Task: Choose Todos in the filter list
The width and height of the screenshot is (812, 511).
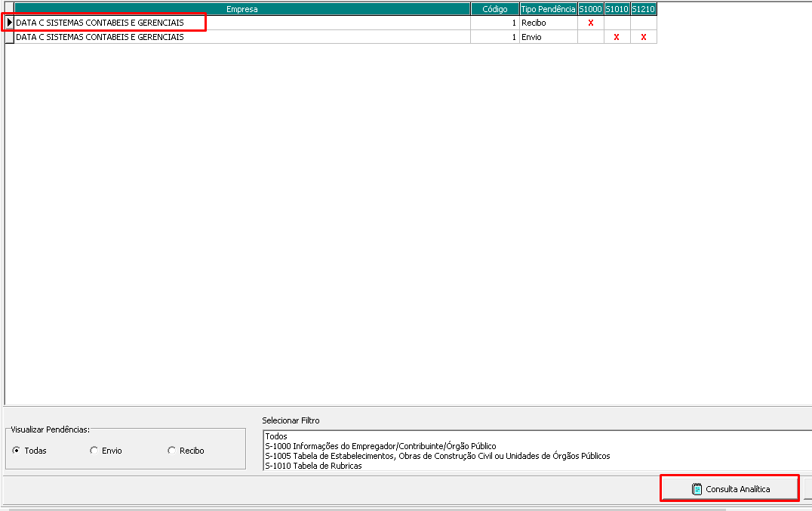Action: click(276, 436)
